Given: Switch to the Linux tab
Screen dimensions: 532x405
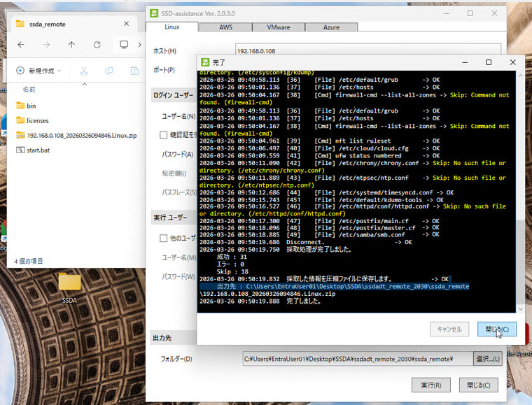Looking at the screenshot, I should (x=172, y=27).
